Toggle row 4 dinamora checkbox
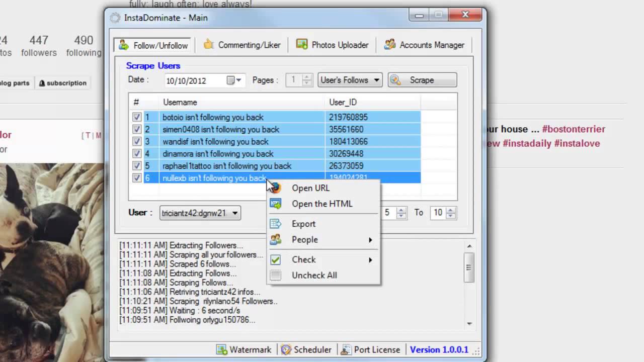 click(x=136, y=153)
